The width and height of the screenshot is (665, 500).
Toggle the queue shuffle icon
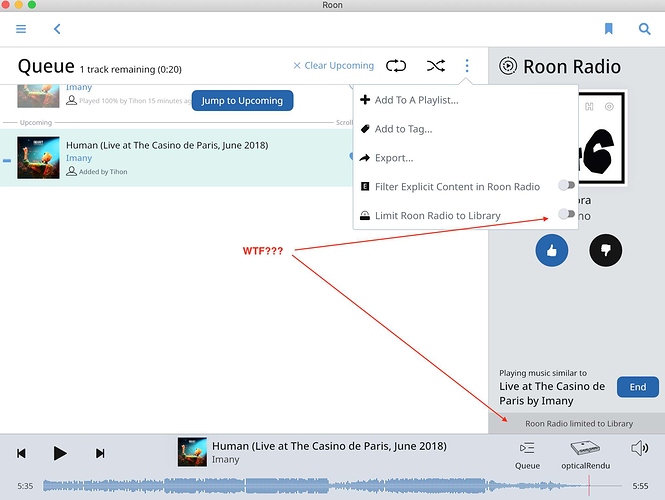(x=436, y=66)
